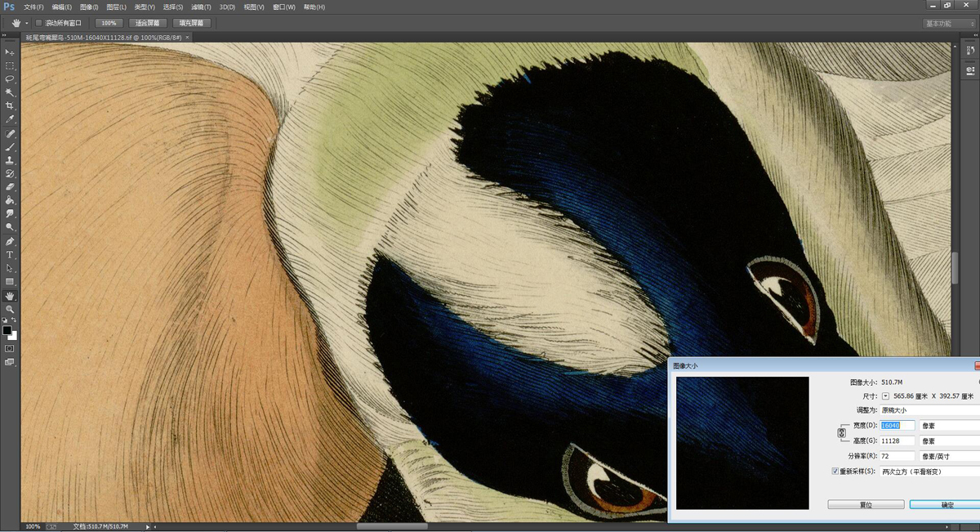Screen dimensions: 980x532
Task: Open width unit 像素 dropdown
Action: [x=949, y=426]
